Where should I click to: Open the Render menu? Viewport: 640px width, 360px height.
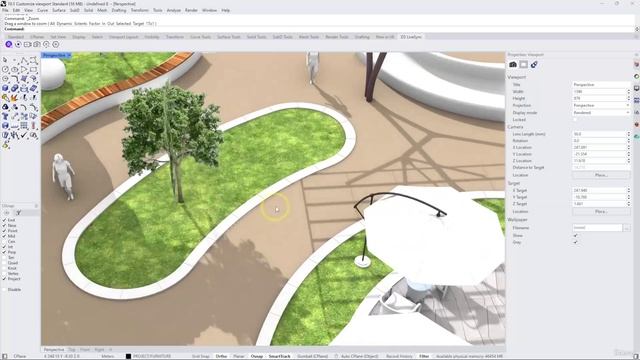coord(191,10)
